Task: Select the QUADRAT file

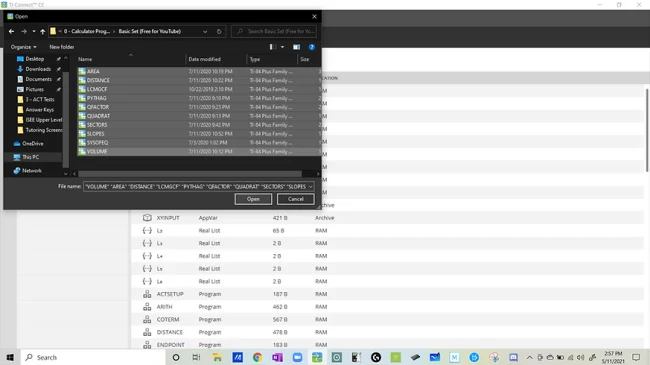Action: (199, 116)
